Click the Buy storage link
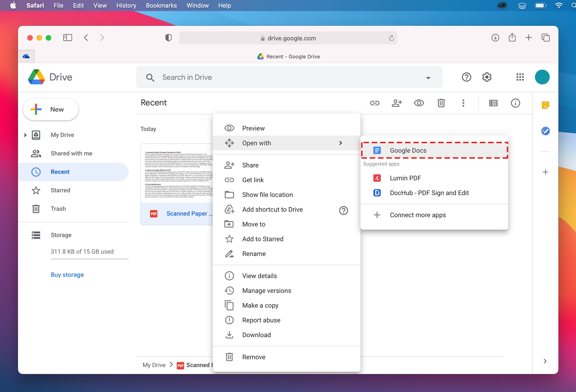 [x=67, y=274]
